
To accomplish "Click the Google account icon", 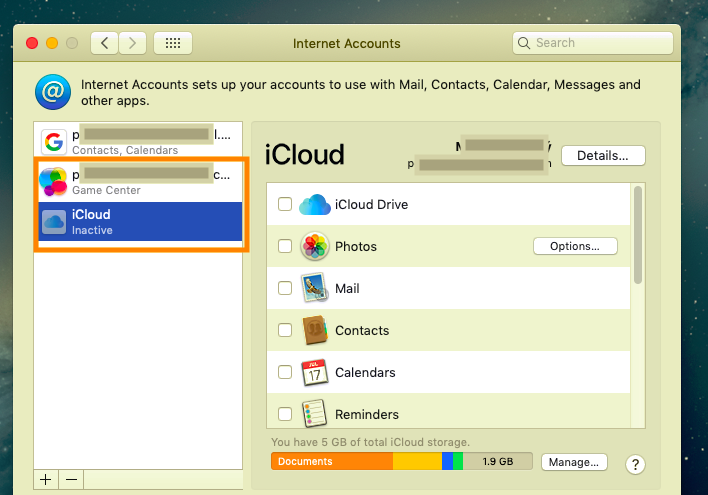I will [54, 142].
